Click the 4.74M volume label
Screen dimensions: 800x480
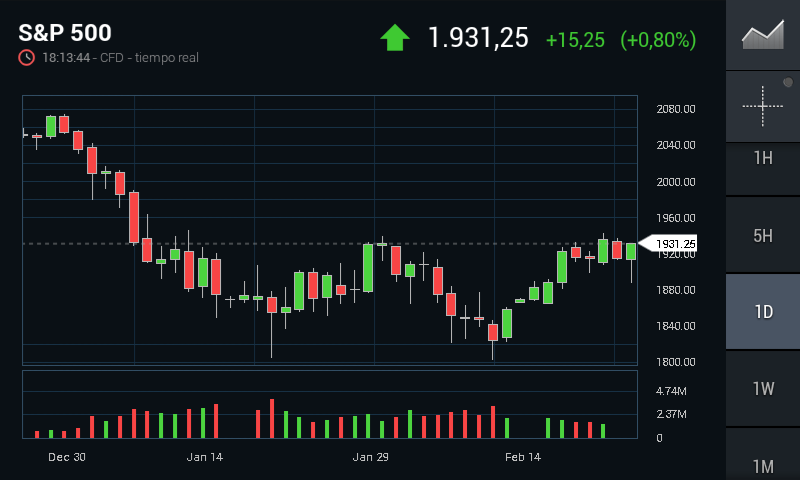click(x=671, y=391)
